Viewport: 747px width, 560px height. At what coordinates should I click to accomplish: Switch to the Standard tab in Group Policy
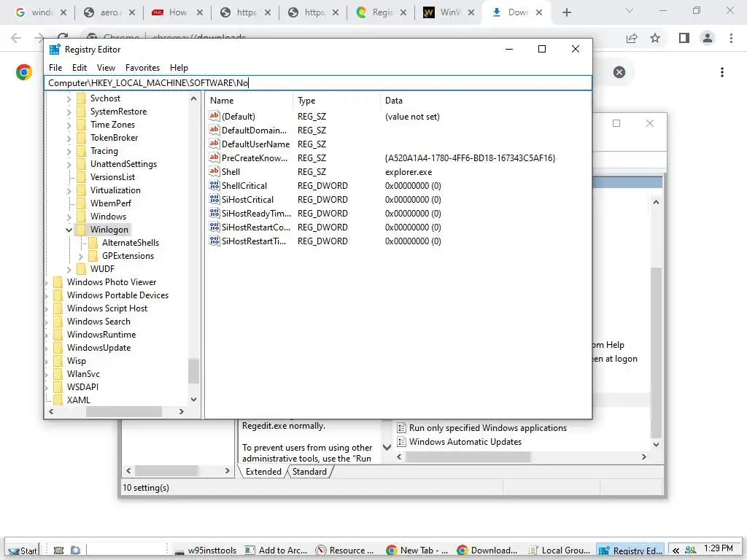coord(309,472)
